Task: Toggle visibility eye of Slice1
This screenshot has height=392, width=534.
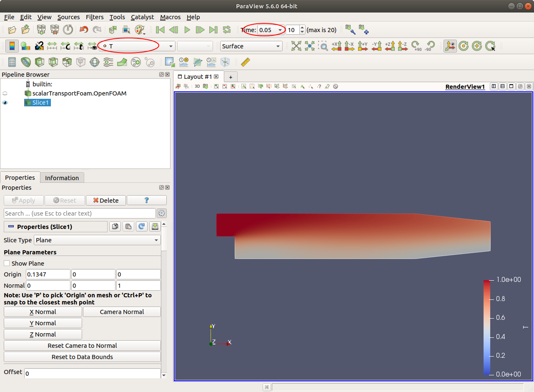Action: [5, 103]
